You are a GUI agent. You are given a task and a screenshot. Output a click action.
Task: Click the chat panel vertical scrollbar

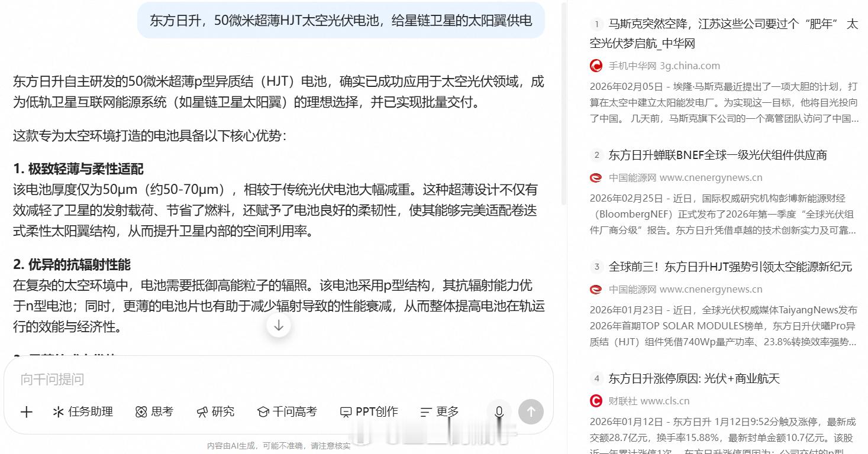point(564,103)
